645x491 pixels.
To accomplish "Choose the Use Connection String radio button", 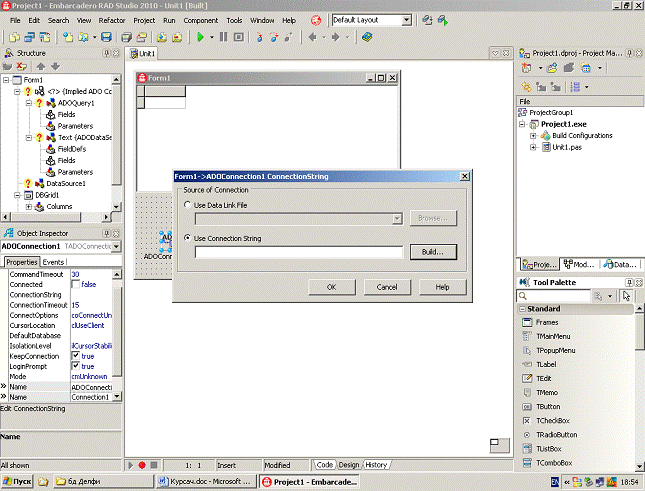I will point(188,238).
